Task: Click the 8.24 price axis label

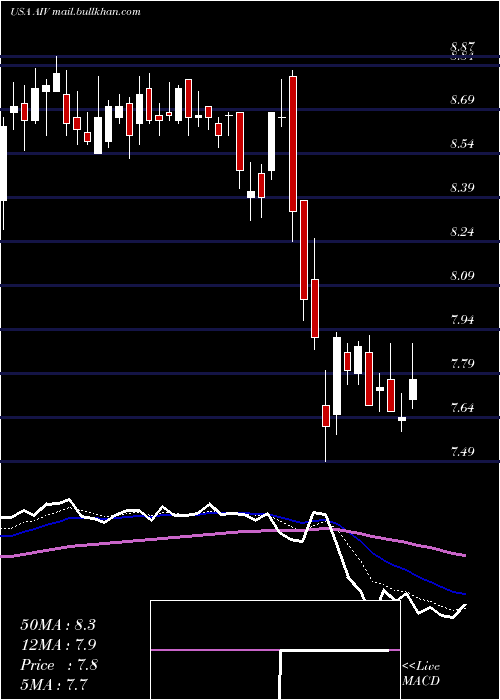Action: point(462,232)
